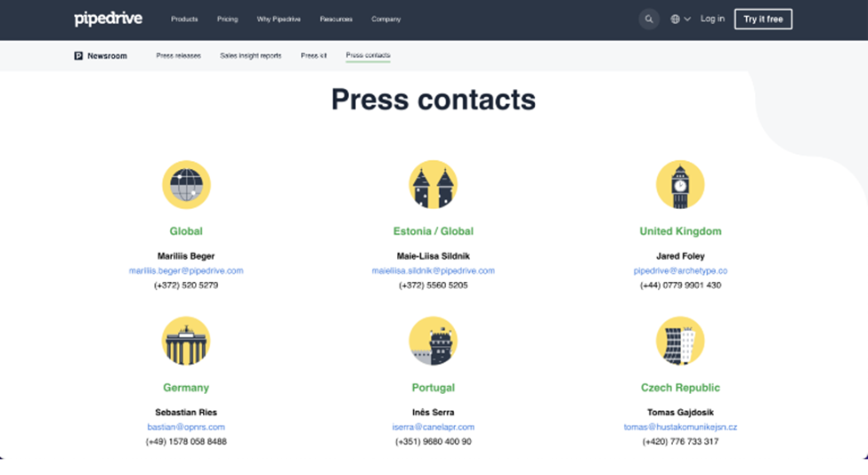868x475 pixels.
Task: Click the Czech Republic building illustration
Action: point(680,342)
